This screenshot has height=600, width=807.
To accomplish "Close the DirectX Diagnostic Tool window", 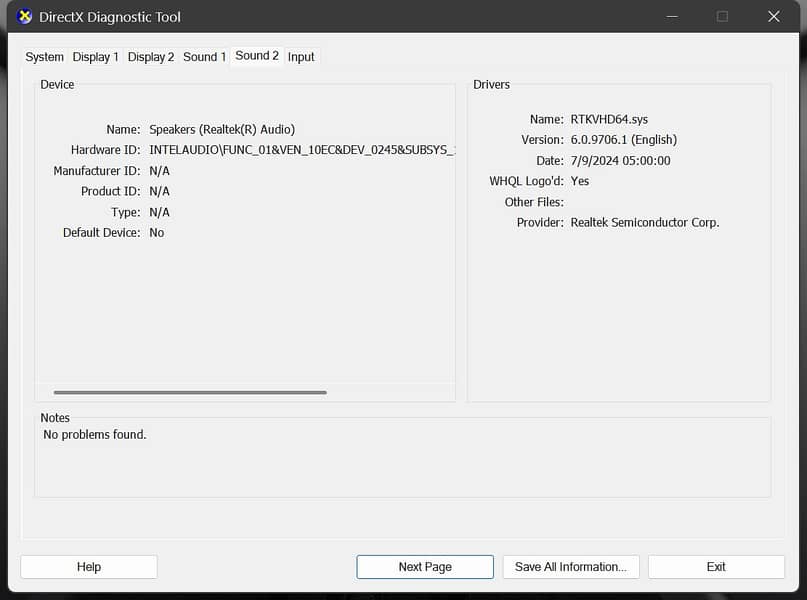I will coord(773,17).
